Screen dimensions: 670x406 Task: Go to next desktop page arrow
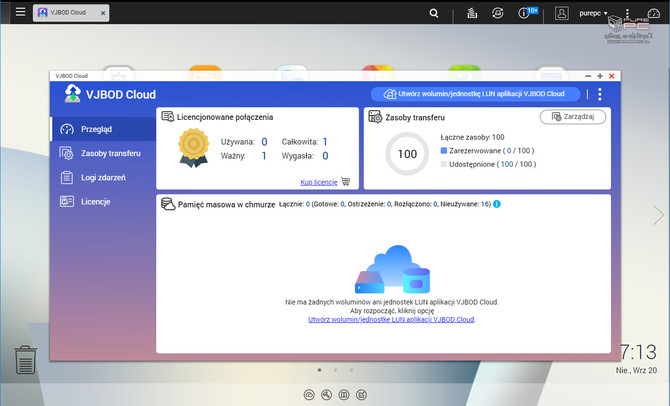(658, 215)
